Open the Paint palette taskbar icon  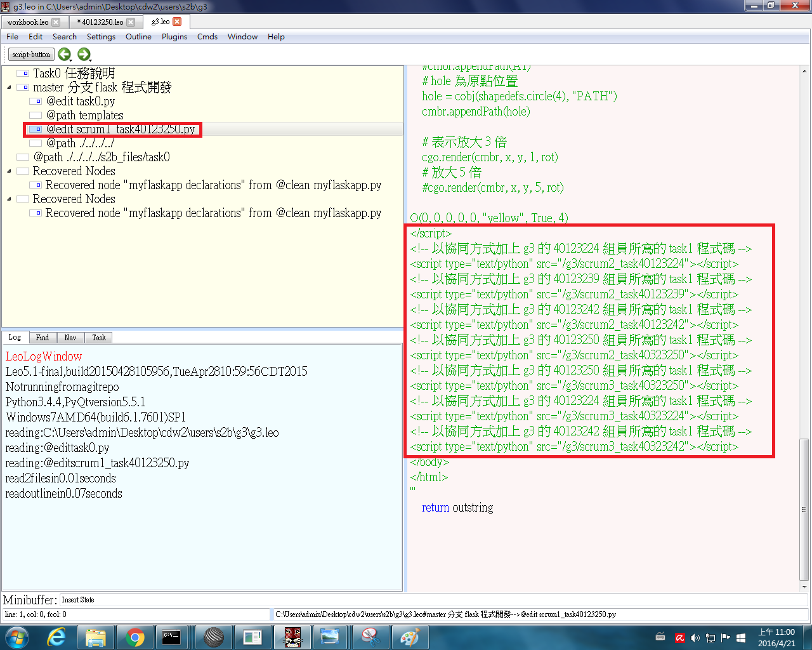click(x=409, y=637)
